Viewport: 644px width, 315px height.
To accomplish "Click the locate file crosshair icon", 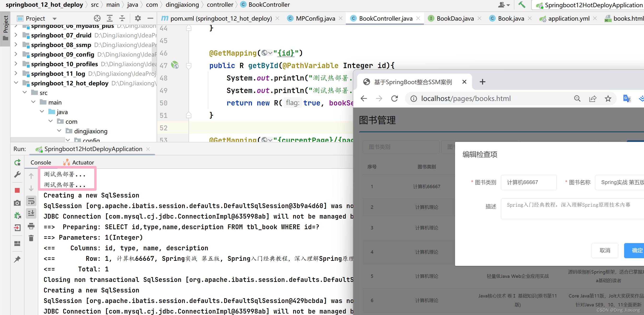I will point(97,18).
